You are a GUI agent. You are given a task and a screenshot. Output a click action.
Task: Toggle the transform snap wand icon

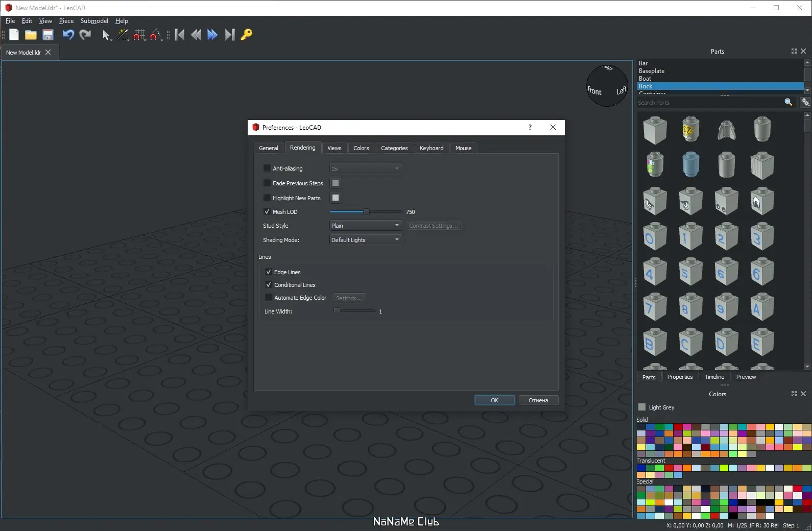pos(123,35)
